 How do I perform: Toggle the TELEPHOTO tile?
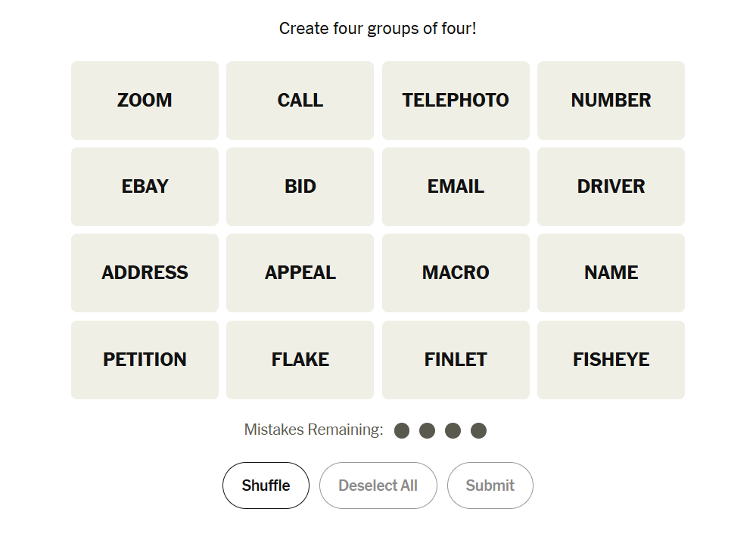point(456,101)
